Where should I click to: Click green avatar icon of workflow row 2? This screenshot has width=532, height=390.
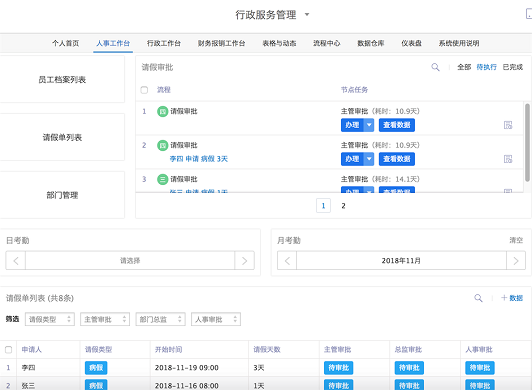pos(163,145)
